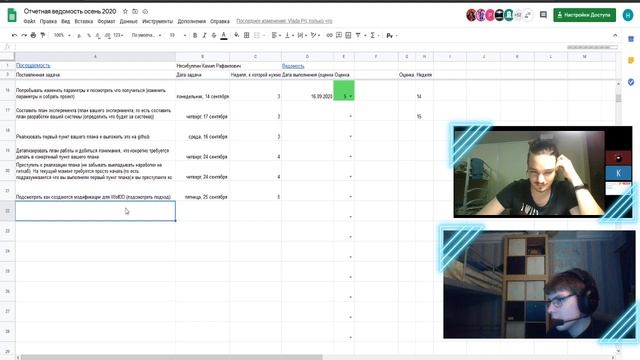Collapse the toolbar with the up chevron
The image size is (640, 360).
[615, 36]
